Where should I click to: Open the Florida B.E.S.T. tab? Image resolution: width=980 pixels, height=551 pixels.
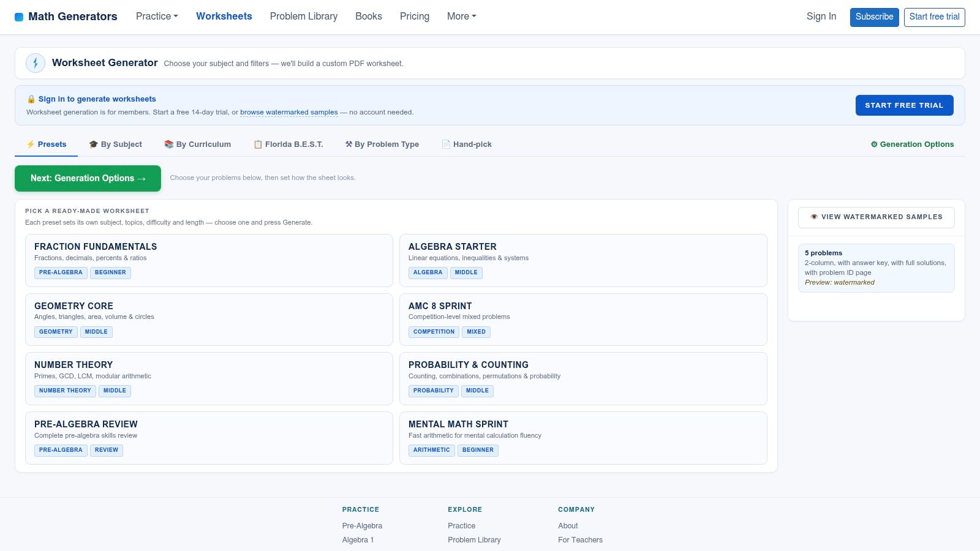click(288, 144)
